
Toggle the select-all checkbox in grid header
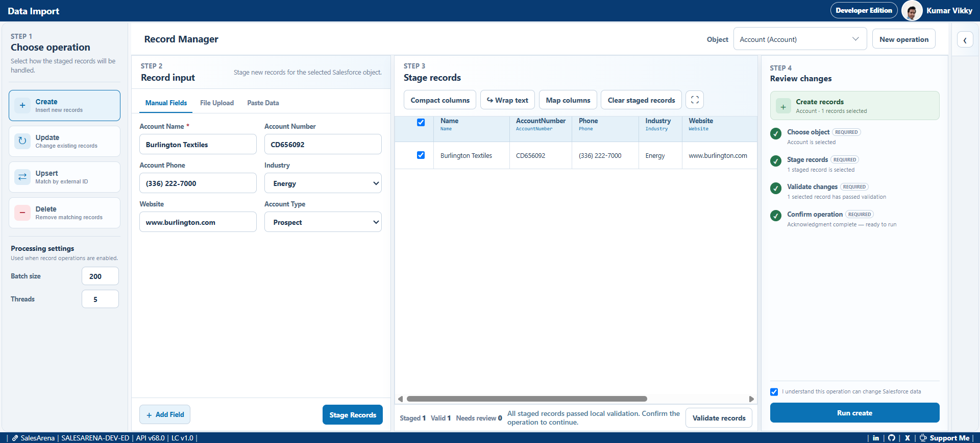pyautogui.click(x=421, y=122)
